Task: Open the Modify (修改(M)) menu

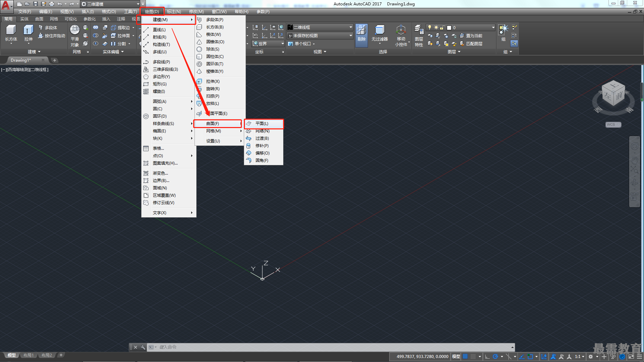Action: [196, 12]
